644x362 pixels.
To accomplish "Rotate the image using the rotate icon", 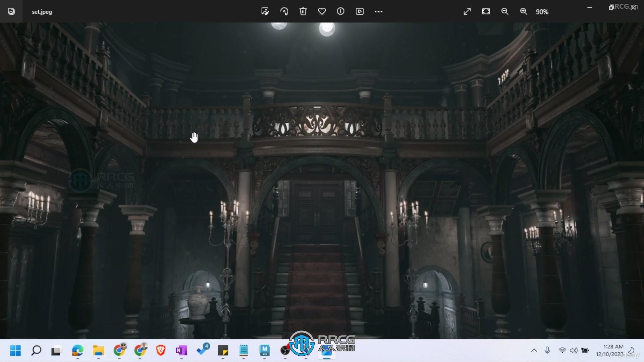I will (x=284, y=11).
